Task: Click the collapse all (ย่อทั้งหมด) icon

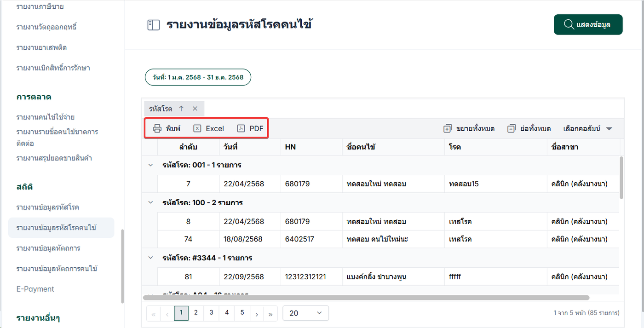Action: coord(512,129)
